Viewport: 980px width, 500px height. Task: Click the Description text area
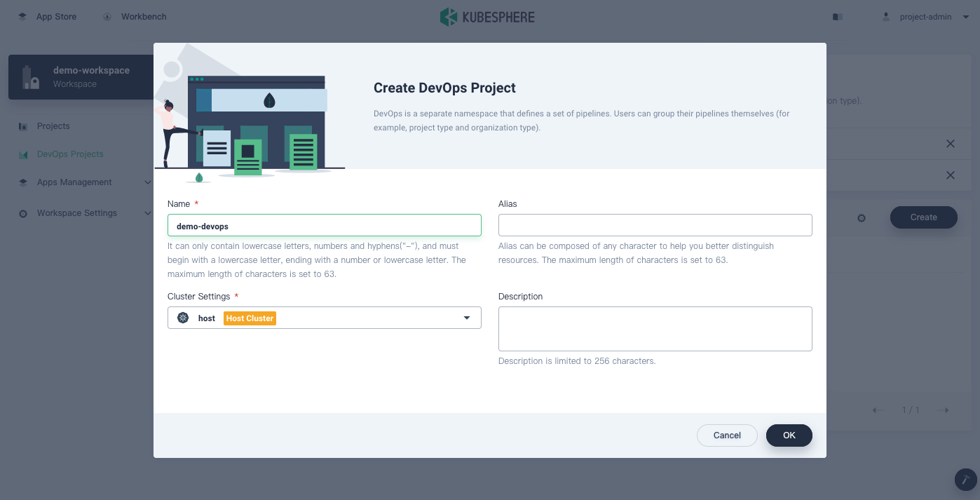[x=655, y=328]
